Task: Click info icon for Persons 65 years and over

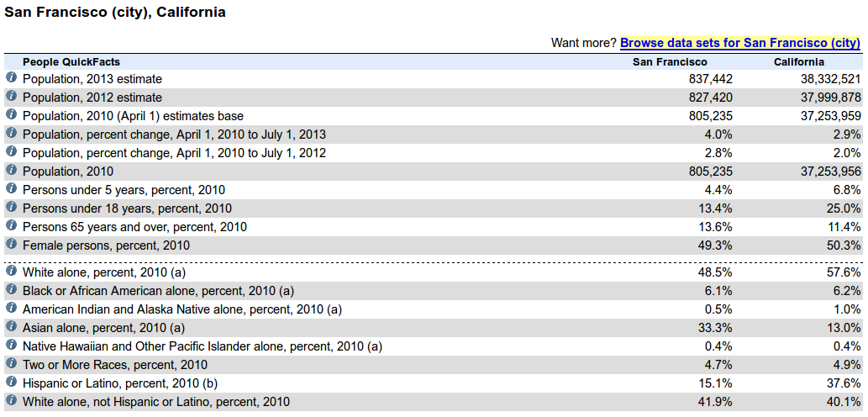Action: [12, 225]
